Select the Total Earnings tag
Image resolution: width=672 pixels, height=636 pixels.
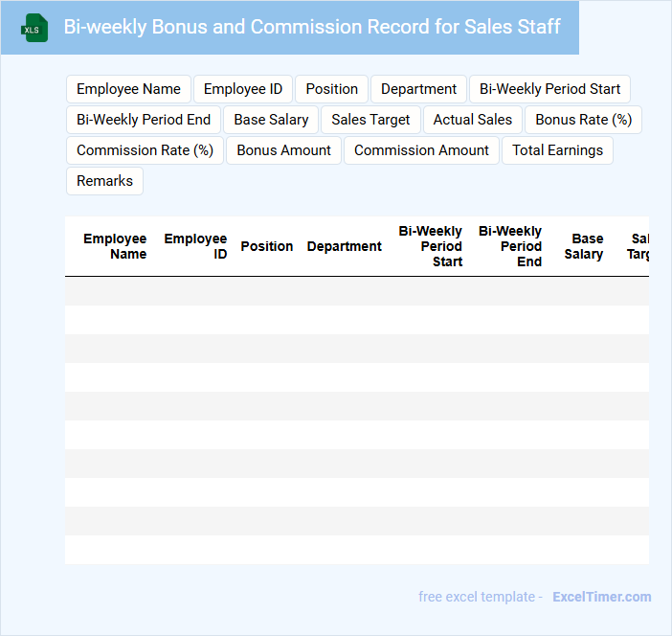(x=557, y=150)
